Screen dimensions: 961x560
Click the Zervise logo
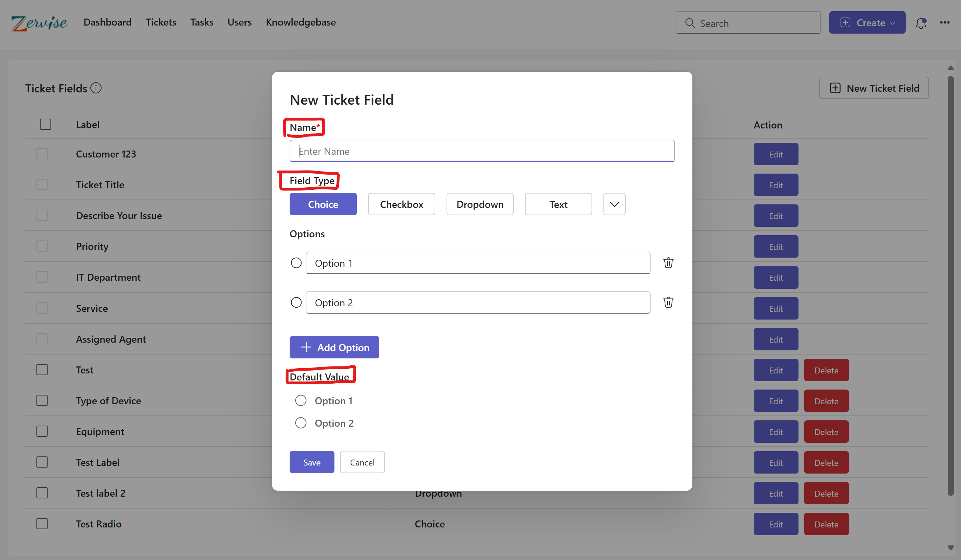click(39, 23)
